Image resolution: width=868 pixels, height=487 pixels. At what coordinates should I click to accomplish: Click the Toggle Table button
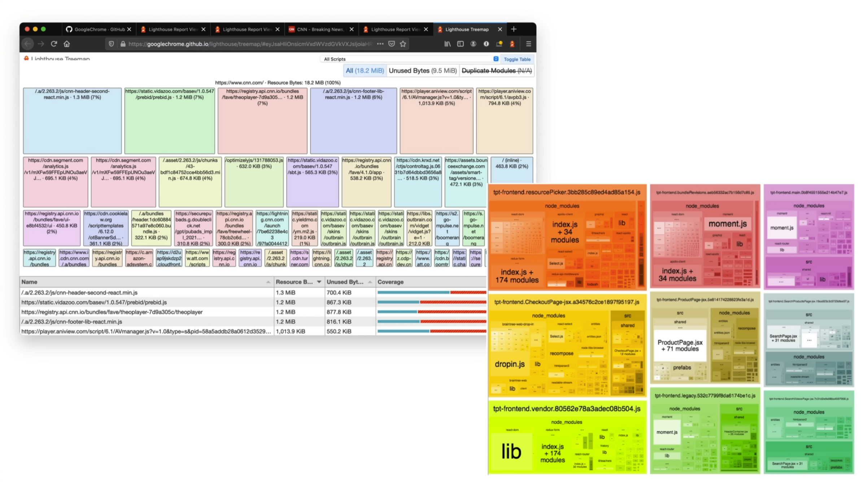pos(517,59)
